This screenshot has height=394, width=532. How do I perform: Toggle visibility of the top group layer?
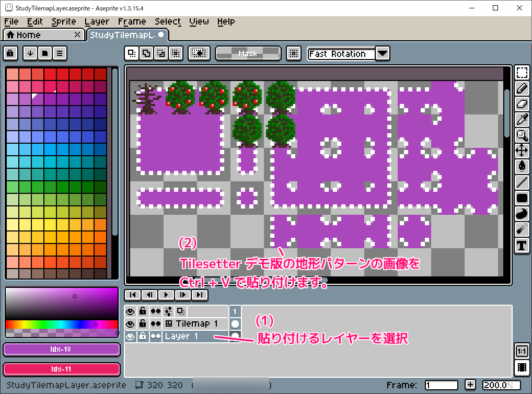131,311
